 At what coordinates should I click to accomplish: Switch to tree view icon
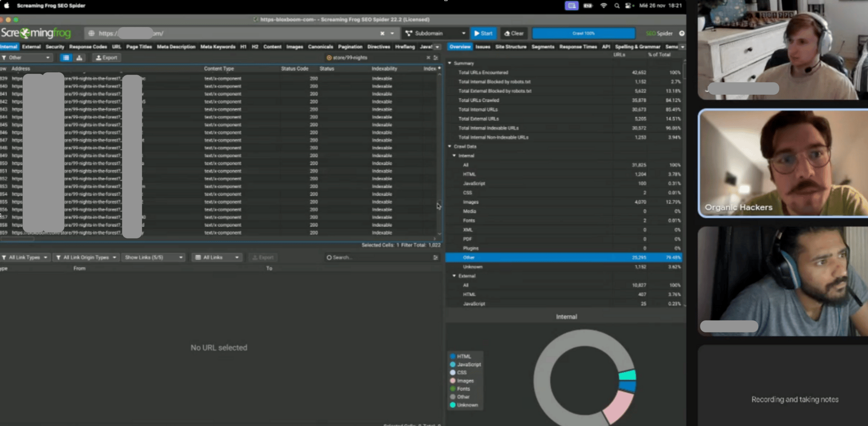79,58
